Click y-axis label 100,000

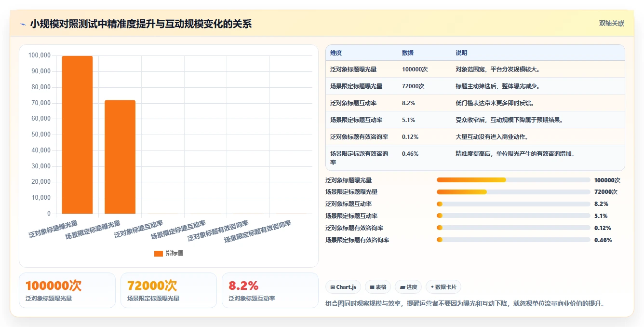click(40, 55)
